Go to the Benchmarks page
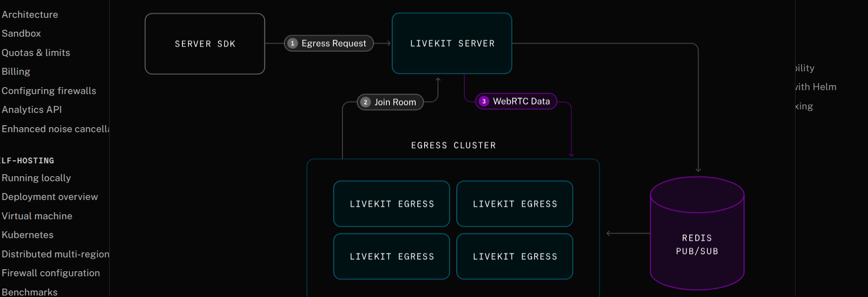Image resolution: width=868 pixels, height=297 pixels. pyautogui.click(x=30, y=292)
